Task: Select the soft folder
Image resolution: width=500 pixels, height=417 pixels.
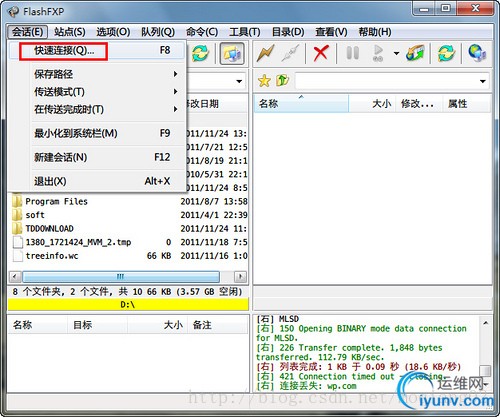Action: click(35, 215)
